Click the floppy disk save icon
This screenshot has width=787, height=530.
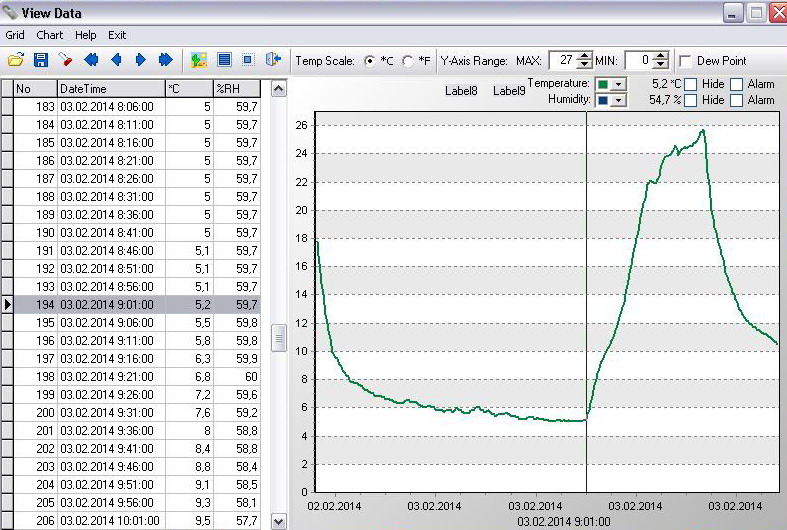pyautogui.click(x=41, y=60)
